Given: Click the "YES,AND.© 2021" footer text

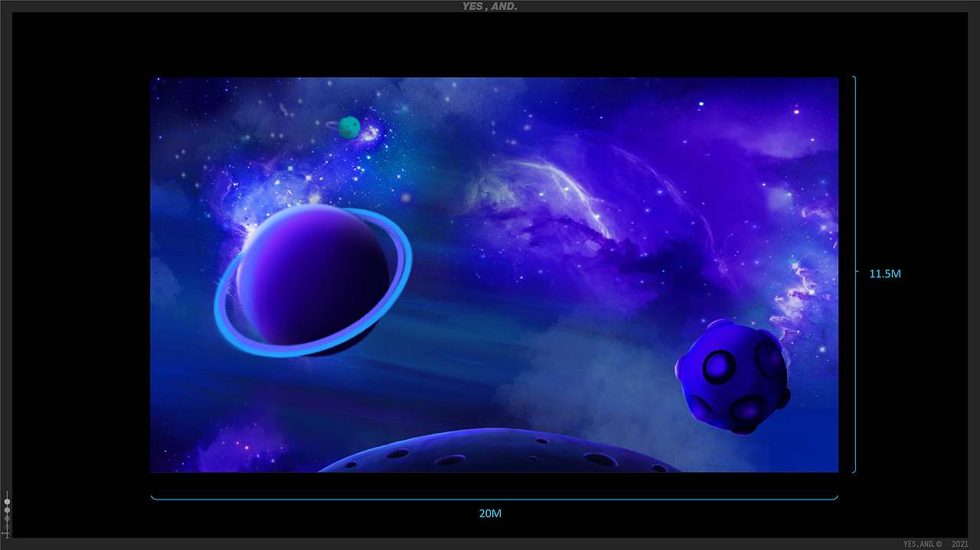Looking at the screenshot, I should tap(936, 544).
